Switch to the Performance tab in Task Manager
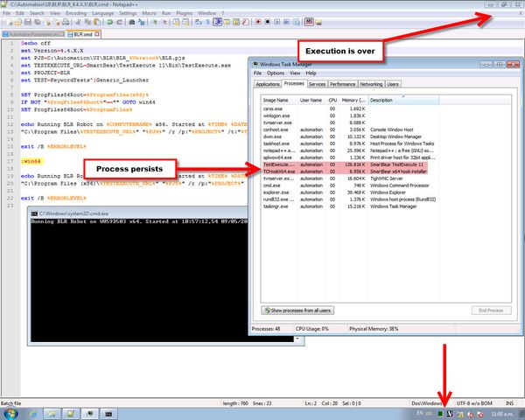 [x=342, y=84]
